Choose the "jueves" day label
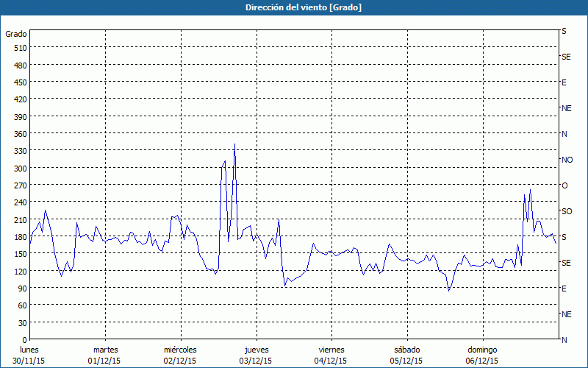 [x=256, y=350]
